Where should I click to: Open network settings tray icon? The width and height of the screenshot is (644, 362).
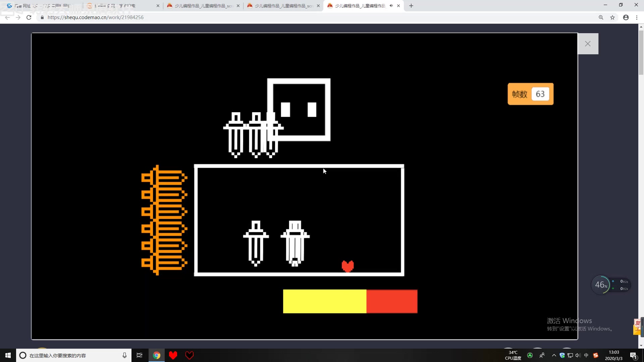click(x=570, y=355)
